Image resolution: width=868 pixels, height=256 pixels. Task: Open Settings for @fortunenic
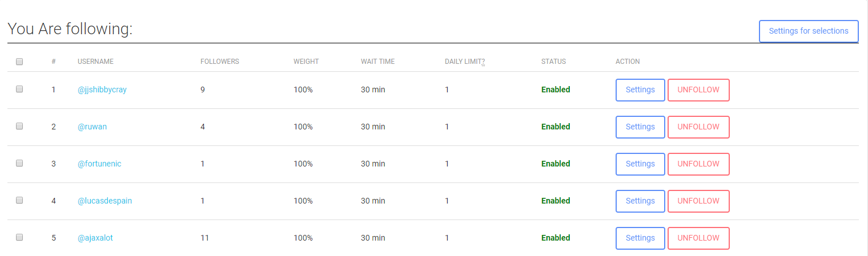pyautogui.click(x=640, y=164)
